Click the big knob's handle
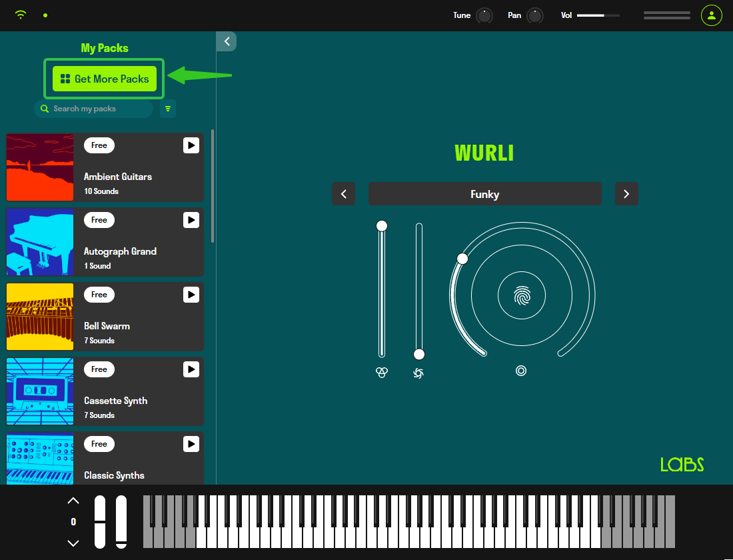 pos(462,259)
